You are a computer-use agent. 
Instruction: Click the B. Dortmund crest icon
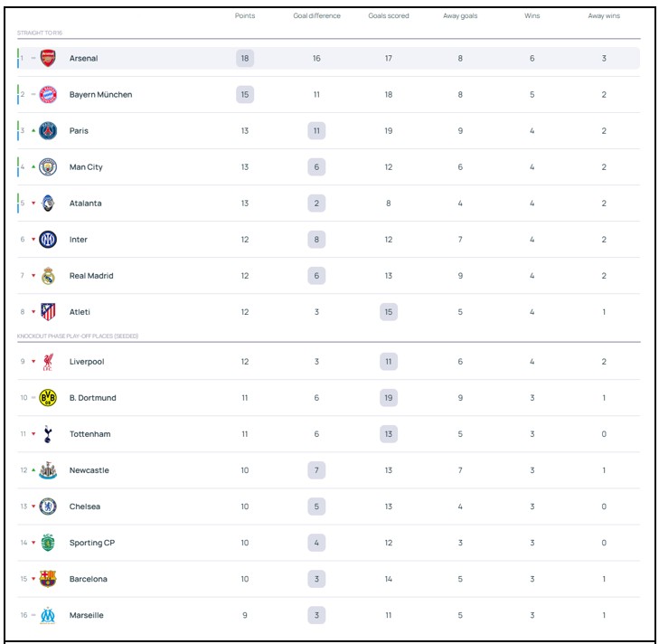click(x=48, y=398)
